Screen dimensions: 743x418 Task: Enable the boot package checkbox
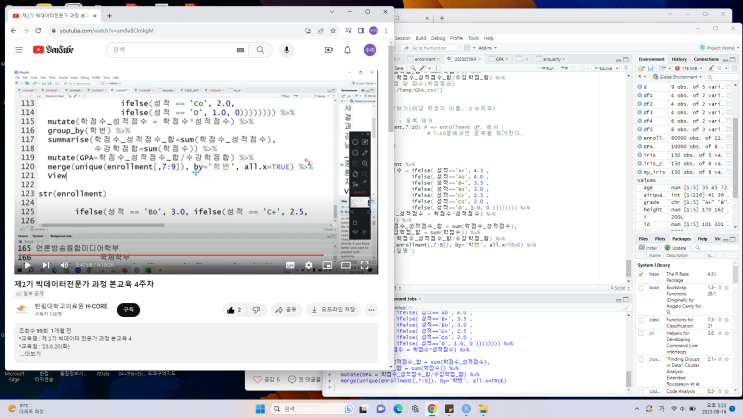pos(641,288)
